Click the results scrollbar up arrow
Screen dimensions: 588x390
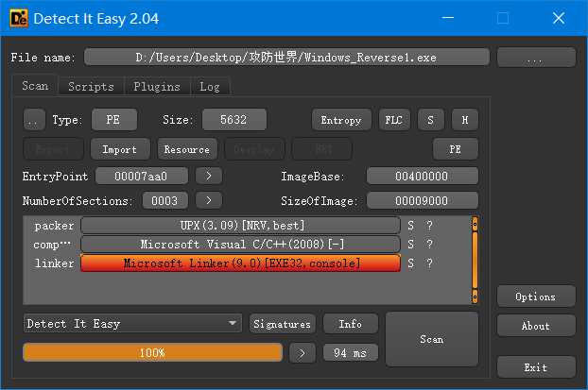[475, 225]
